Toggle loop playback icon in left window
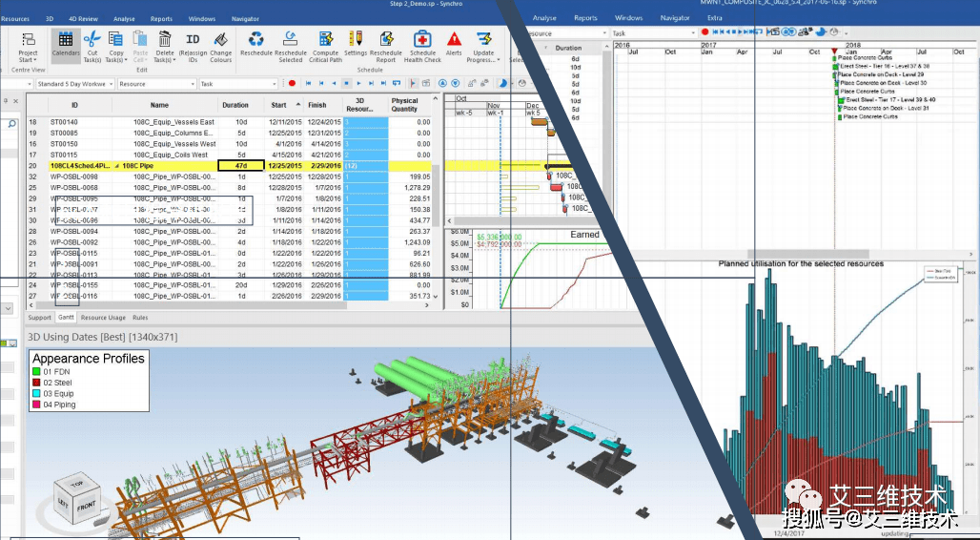 397,83
